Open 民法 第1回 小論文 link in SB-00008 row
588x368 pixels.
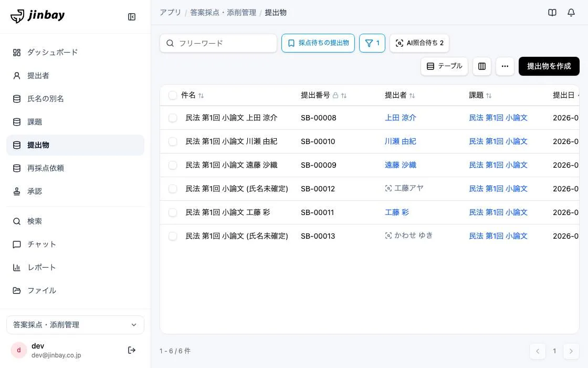498,118
